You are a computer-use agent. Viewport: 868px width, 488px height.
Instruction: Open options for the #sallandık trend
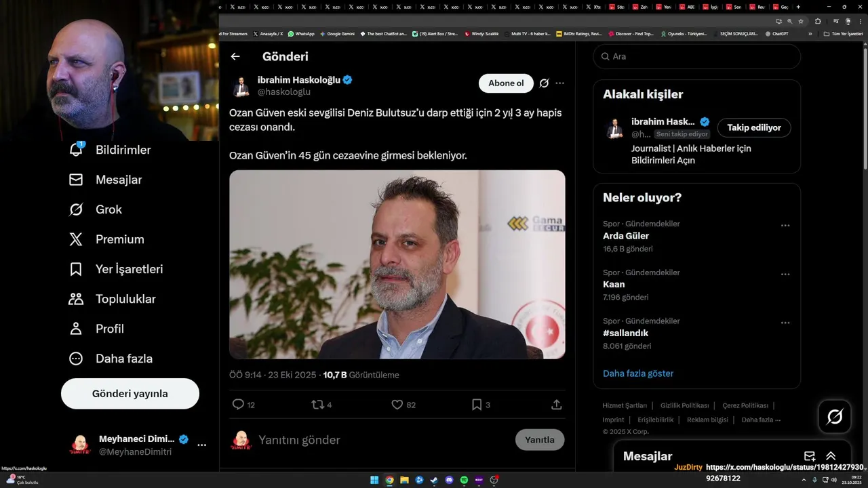pyautogui.click(x=785, y=323)
